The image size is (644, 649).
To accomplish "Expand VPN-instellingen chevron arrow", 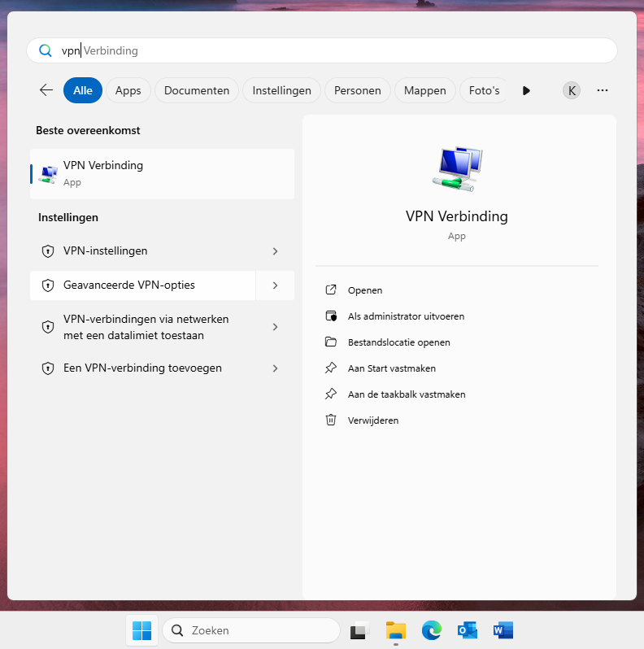I will 275,251.
